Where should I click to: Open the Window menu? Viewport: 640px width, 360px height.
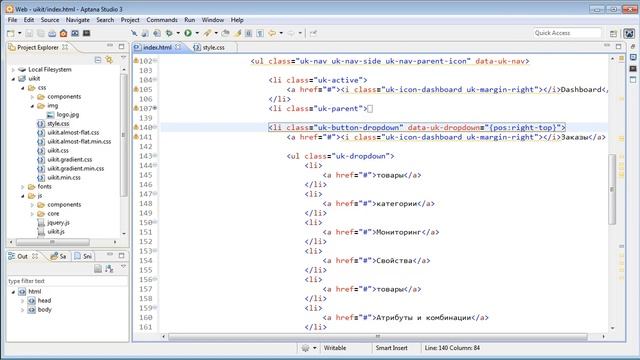(x=213, y=20)
